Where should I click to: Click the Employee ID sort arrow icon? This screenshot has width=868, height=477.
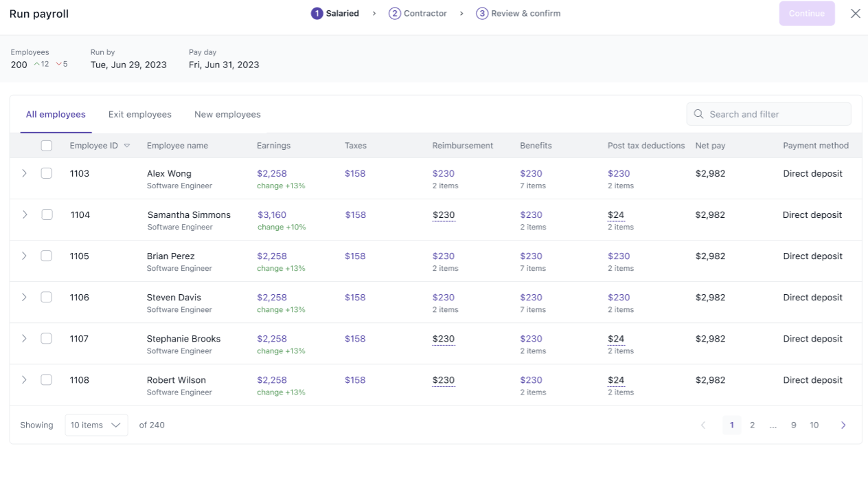point(127,146)
